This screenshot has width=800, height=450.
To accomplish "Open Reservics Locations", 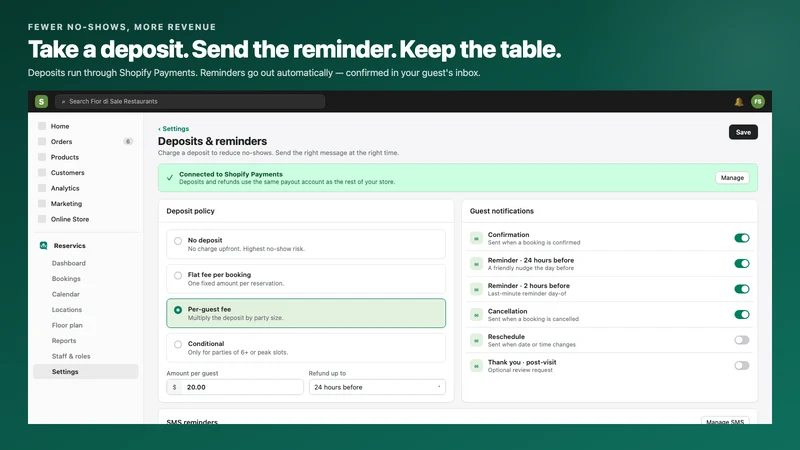I will click(66, 310).
